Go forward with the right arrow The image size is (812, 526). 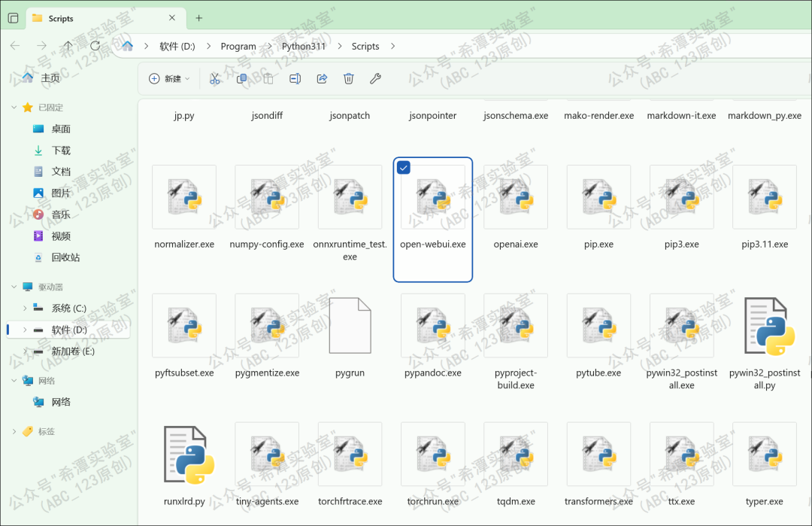(41, 46)
